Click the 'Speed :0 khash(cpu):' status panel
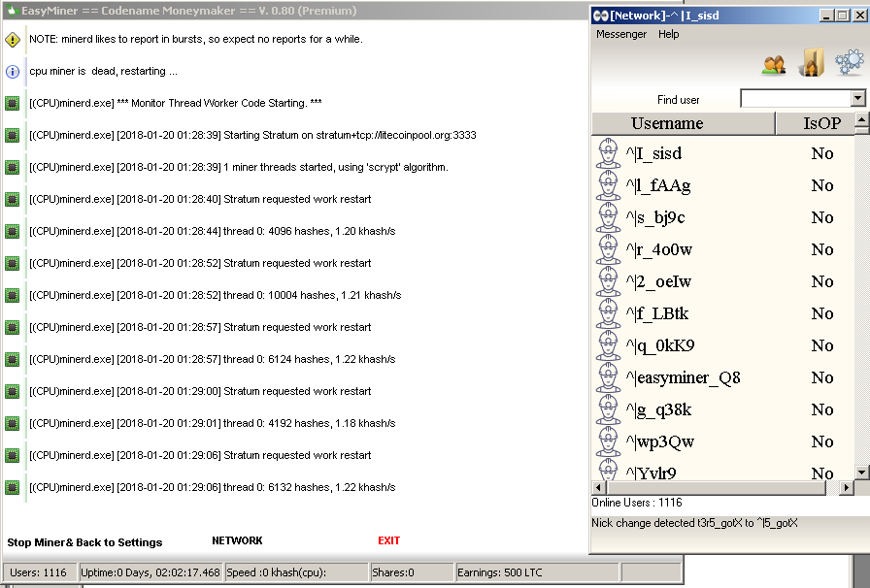Image resolution: width=870 pixels, height=588 pixels. [x=297, y=572]
